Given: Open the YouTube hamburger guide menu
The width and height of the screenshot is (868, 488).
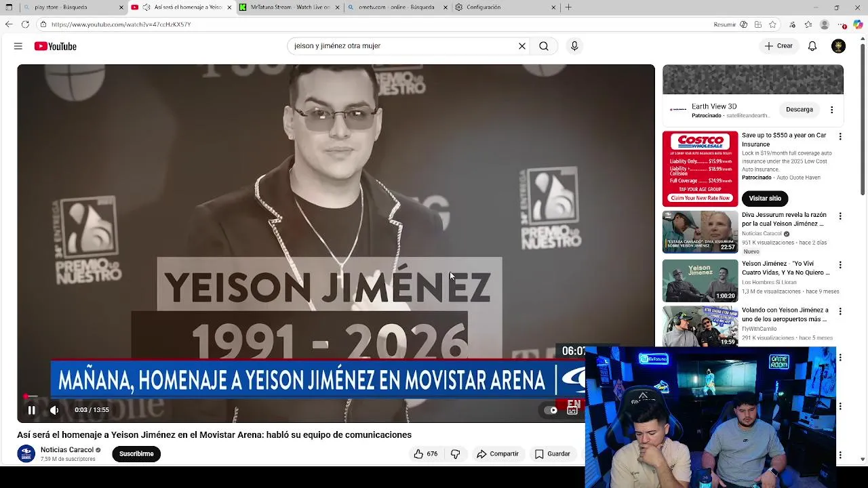Looking at the screenshot, I should pos(18,46).
